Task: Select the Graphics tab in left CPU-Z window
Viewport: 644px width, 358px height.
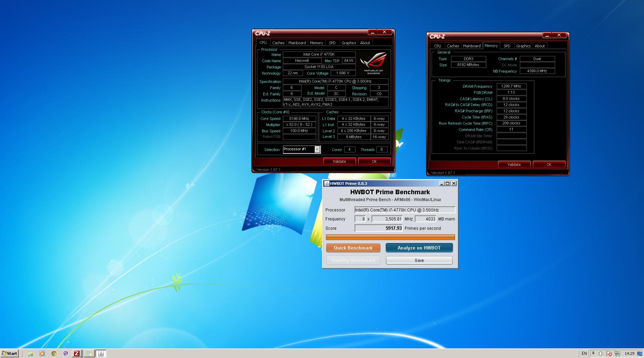Action: [x=349, y=43]
